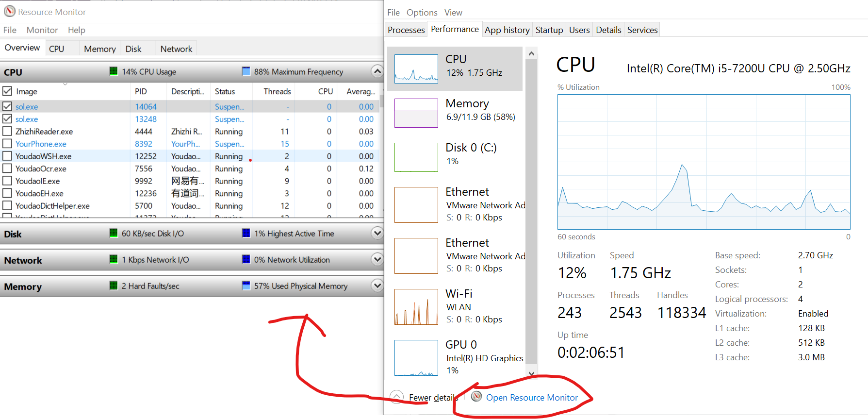Select the CPU mini graph thumbnail
The image size is (868, 420).
(416, 69)
